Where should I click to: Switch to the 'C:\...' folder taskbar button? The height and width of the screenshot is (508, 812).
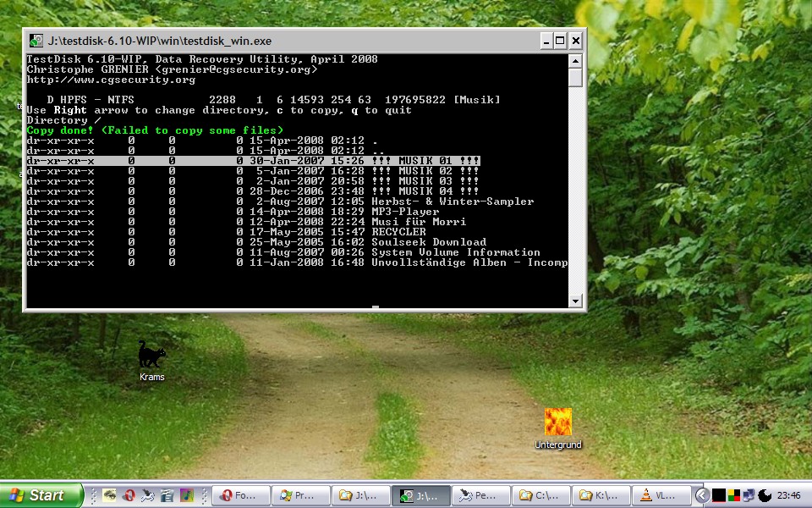tap(541, 495)
